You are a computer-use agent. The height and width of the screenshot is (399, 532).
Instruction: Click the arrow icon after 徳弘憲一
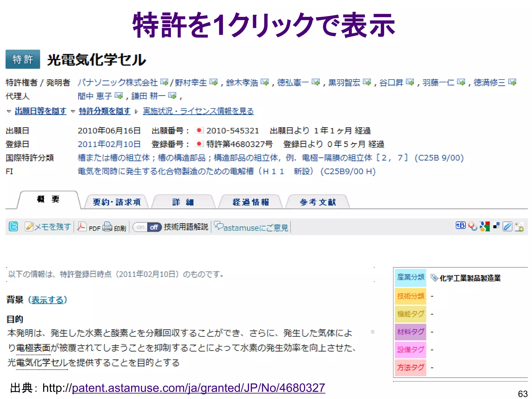tap(316, 82)
